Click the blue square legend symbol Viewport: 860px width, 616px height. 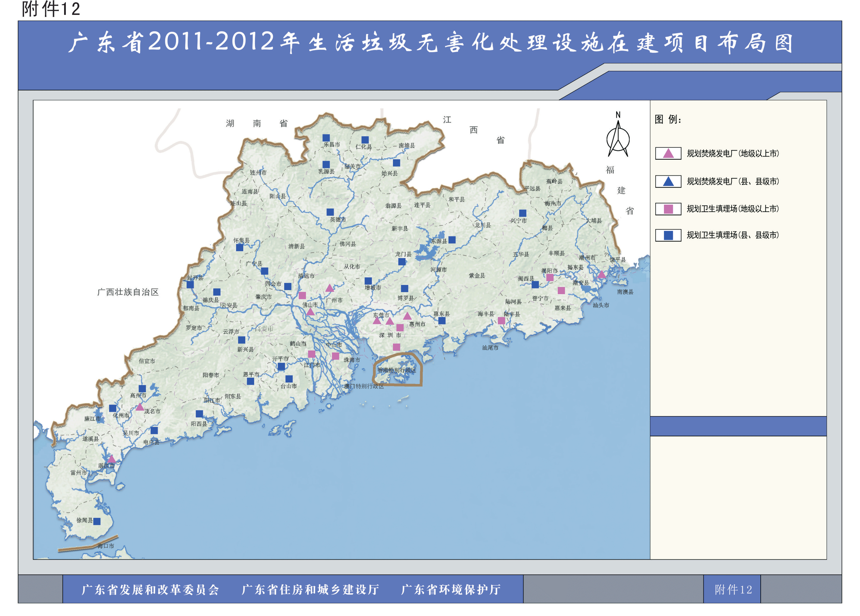coord(668,235)
